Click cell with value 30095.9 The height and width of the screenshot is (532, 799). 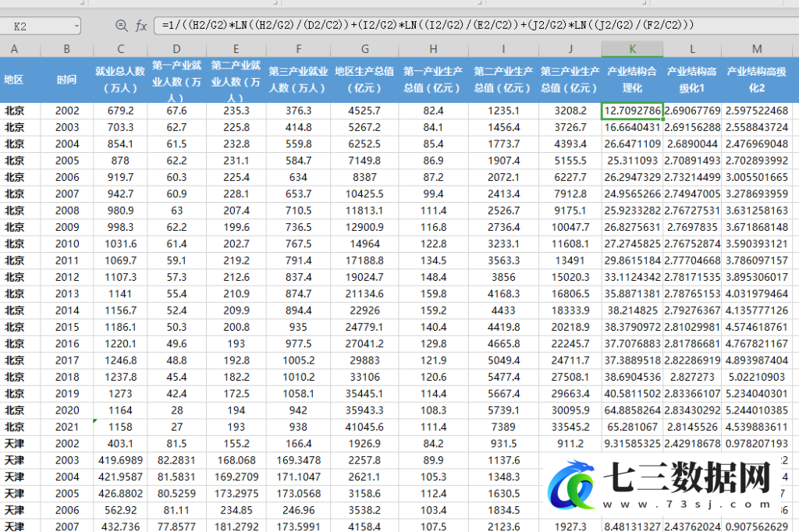(x=570, y=410)
